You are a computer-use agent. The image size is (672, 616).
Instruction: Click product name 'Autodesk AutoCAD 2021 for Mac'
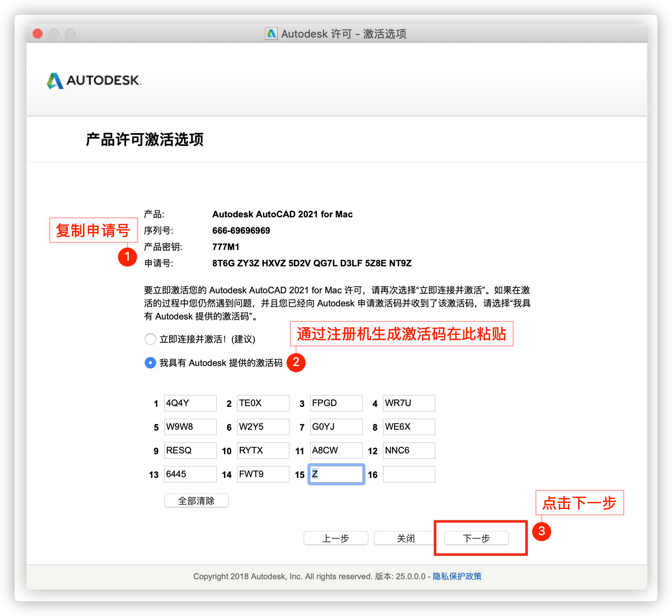point(282,214)
